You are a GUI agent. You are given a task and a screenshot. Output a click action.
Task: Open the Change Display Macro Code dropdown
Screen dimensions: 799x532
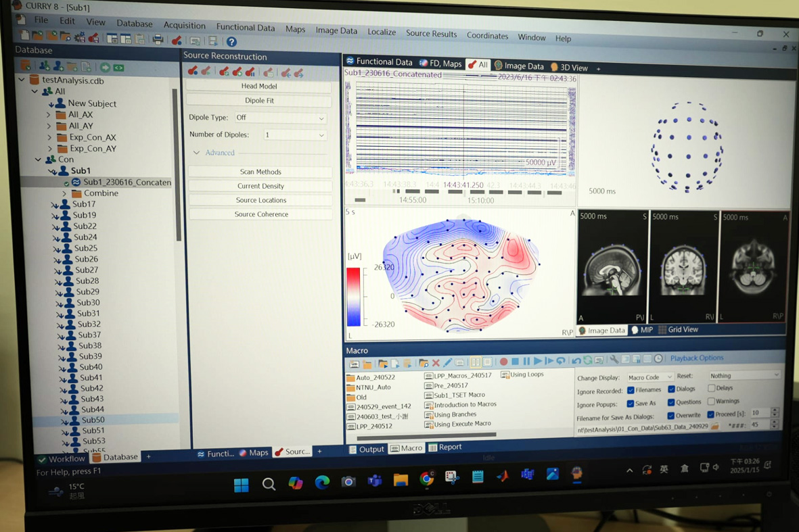point(649,377)
